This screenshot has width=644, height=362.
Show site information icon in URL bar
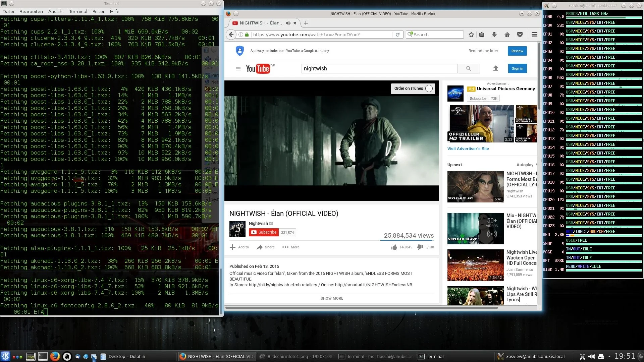[241, 35]
